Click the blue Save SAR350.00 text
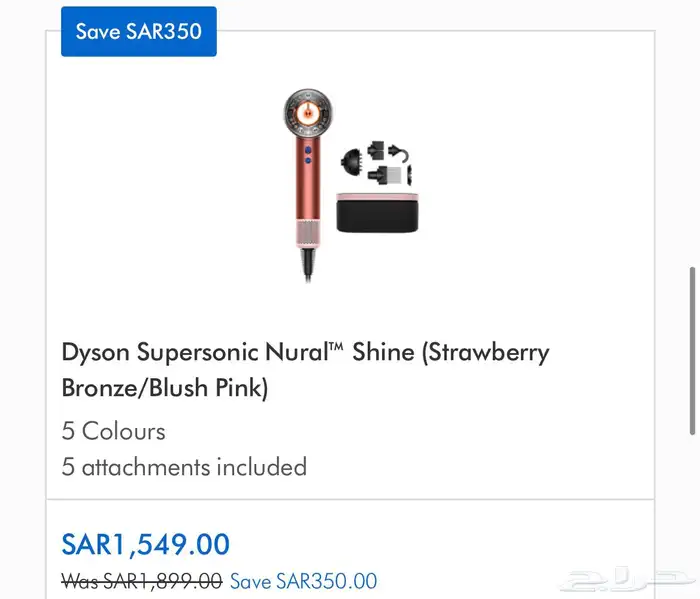This screenshot has height=599, width=700. coord(304,580)
